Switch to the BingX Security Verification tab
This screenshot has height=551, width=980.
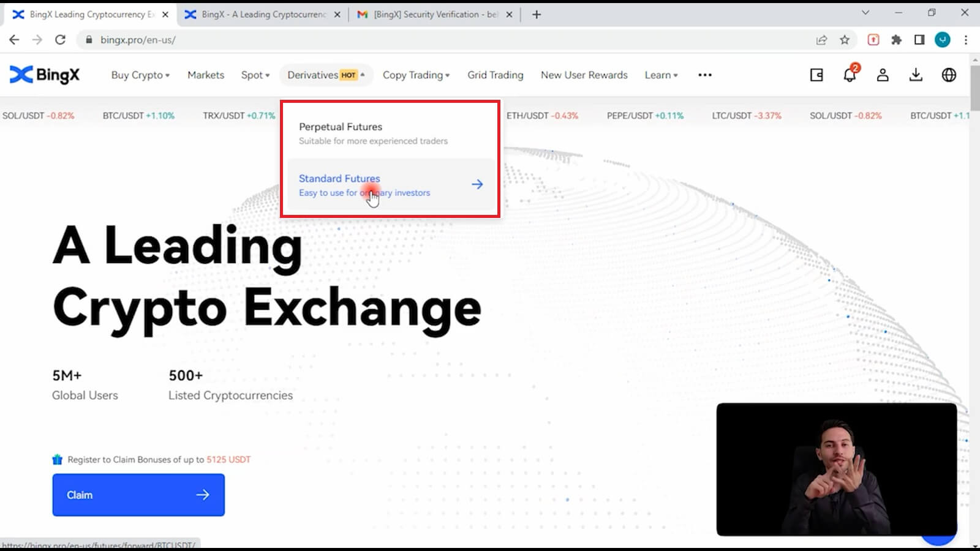435,14
